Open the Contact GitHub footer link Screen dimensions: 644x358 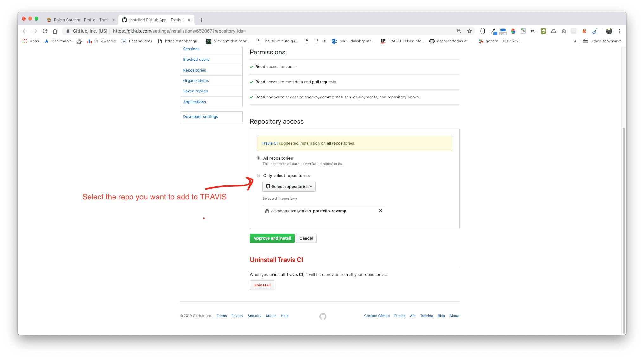click(x=377, y=316)
